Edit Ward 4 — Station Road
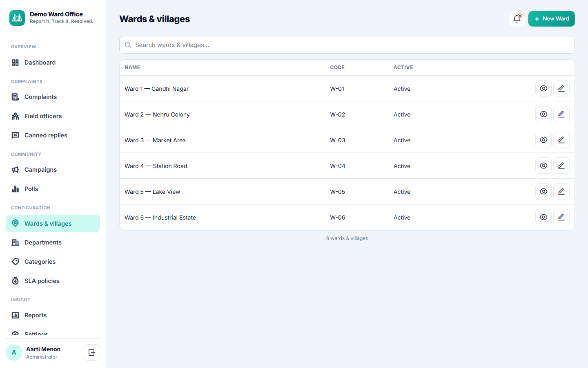The height and width of the screenshot is (368, 588). 561,166
